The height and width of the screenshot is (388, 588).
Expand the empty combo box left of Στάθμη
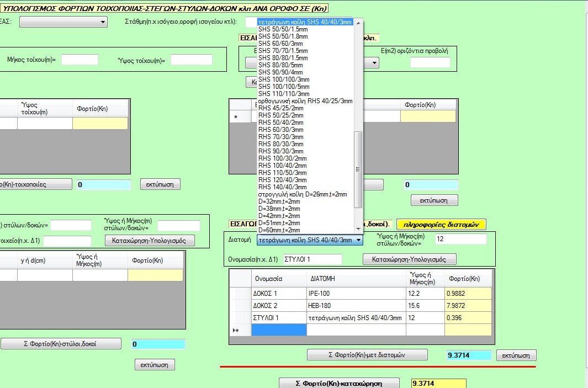(x=103, y=22)
